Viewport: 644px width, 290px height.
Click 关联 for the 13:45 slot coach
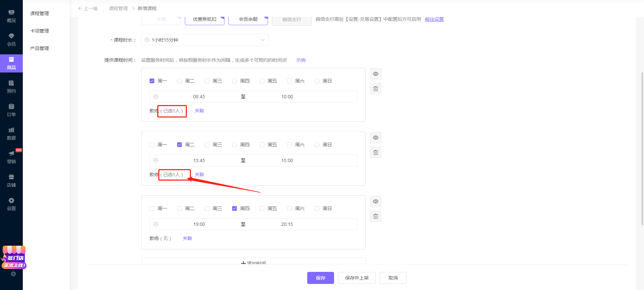point(200,175)
